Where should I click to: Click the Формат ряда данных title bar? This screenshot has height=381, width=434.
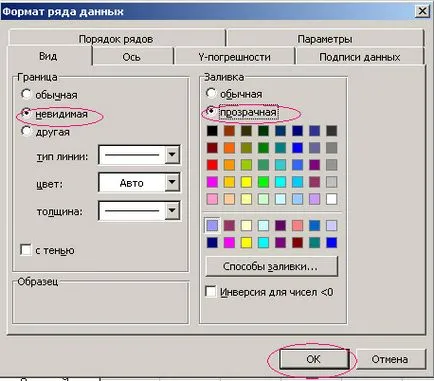pyautogui.click(x=207, y=12)
